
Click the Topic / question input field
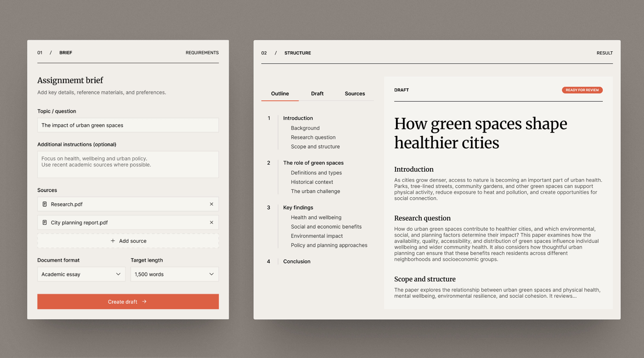128,125
